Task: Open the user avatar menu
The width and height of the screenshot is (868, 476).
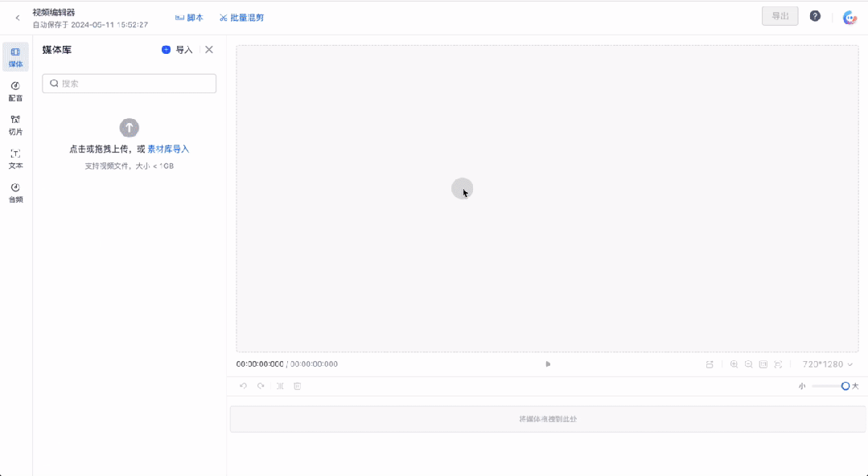Action: click(849, 18)
